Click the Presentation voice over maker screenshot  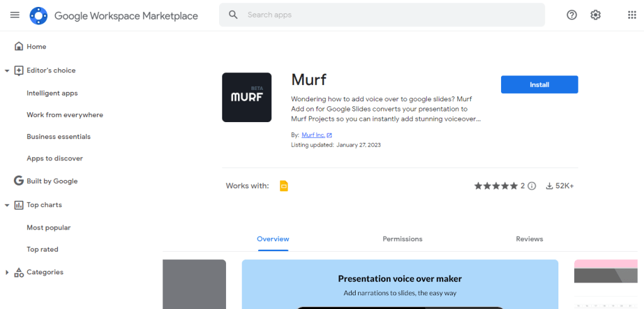pos(400,284)
